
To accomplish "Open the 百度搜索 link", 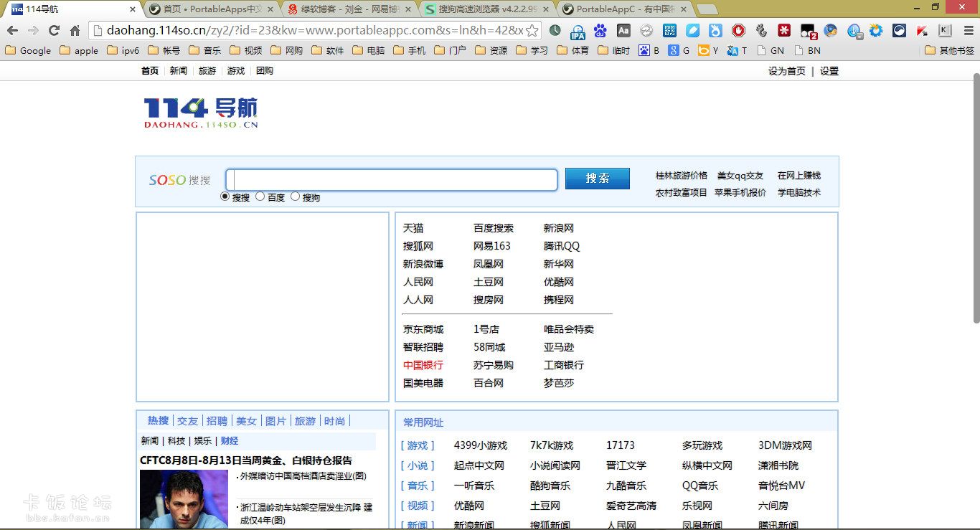I will (x=494, y=228).
